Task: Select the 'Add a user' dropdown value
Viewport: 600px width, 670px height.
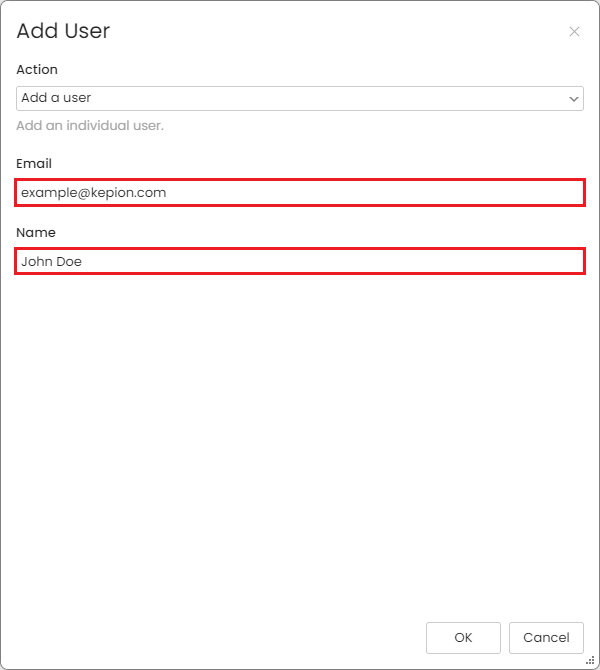Action: pos(56,98)
